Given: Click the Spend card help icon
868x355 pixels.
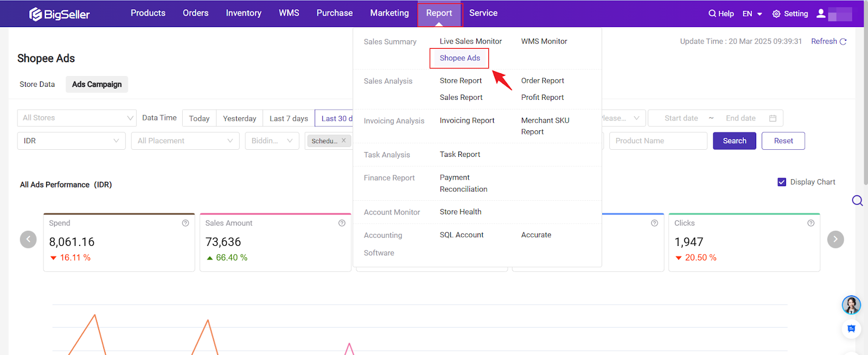Looking at the screenshot, I should [186, 223].
